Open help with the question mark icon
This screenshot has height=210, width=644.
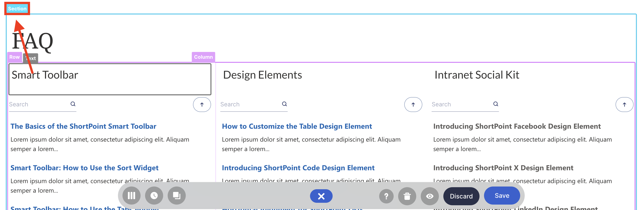pyautogui.click(x=386, y=196)
